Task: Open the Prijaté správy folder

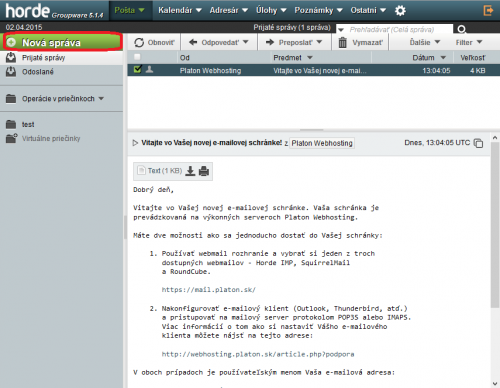Action: tap(43, 58)
